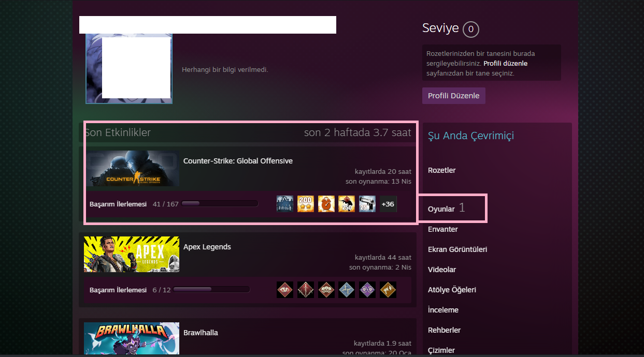Click CS:GO Başarım İlerlemesi label
Screen dimensions: 644x357
118,204
